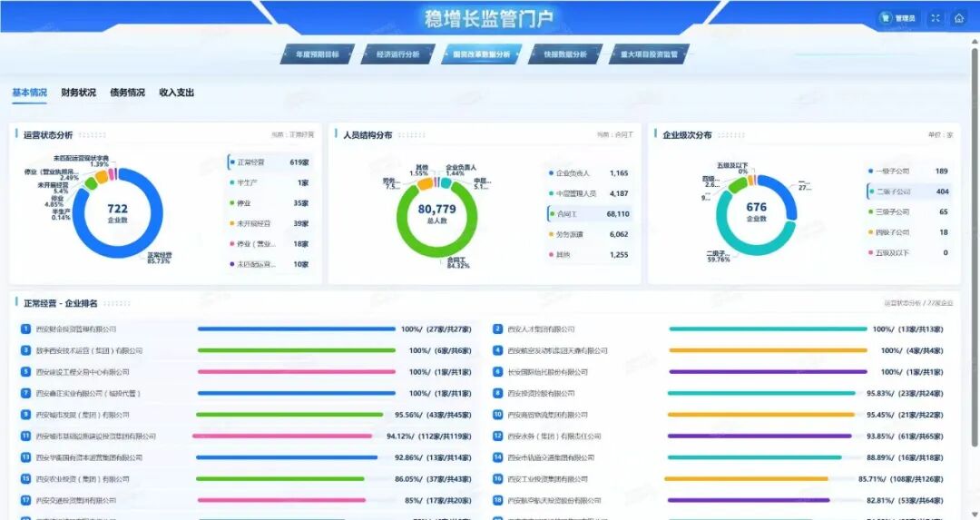Click rank badge 10 in the enterprise ranking
The height and width of the screenshot is (520, 980).
pyautogui.click(x=497, y=415)
